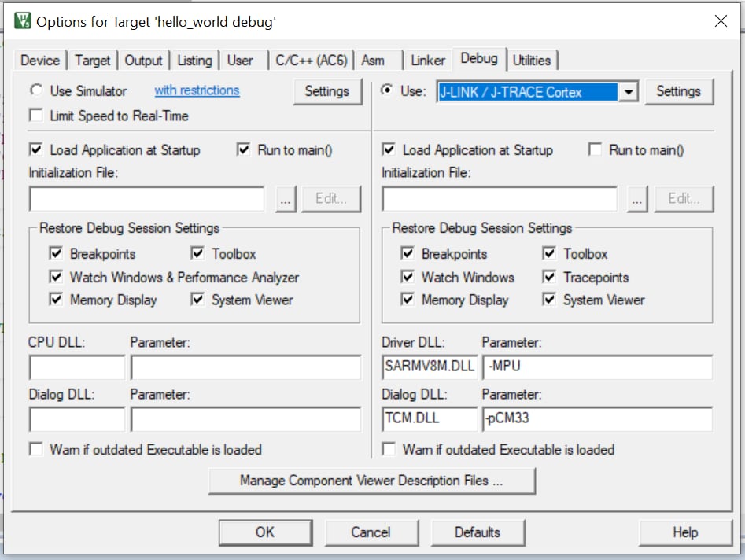This screenshot has width=745, height=560.
Task: Click browse button for simulator initialization file
Action: (x=286, y=199)
